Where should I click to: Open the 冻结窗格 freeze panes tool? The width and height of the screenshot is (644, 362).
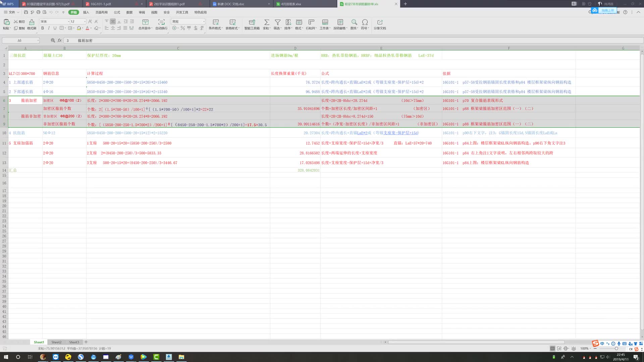[340, 22]
